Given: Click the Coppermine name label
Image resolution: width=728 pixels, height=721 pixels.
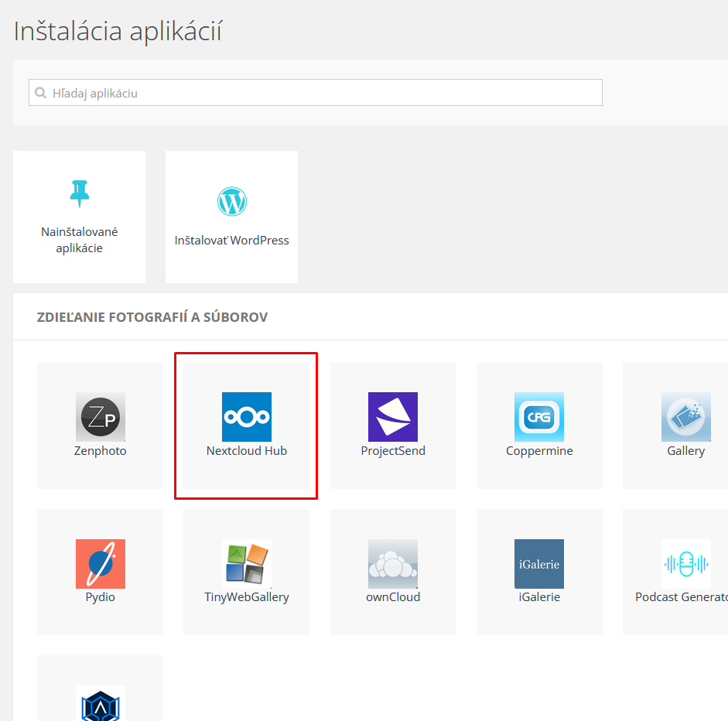Looking at the screenshot, I should tap(539, 451).
